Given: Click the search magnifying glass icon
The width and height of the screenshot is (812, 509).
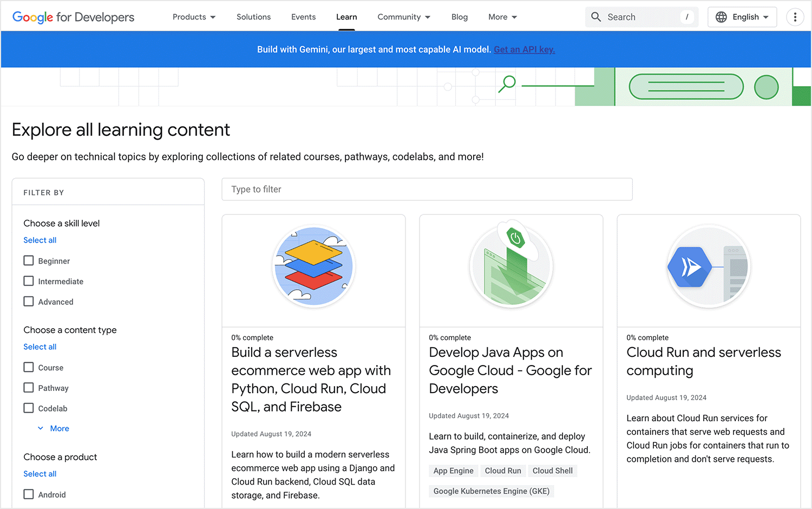Looking at the screenshot, I should [x=596, y=17].
